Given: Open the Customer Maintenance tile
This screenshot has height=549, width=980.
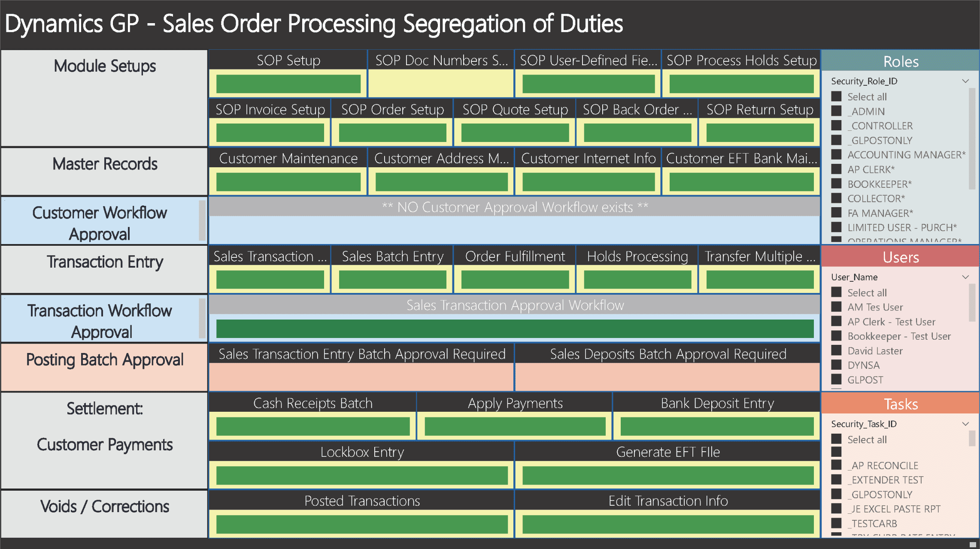Looking at the screenshot, I should coord(288,159).
